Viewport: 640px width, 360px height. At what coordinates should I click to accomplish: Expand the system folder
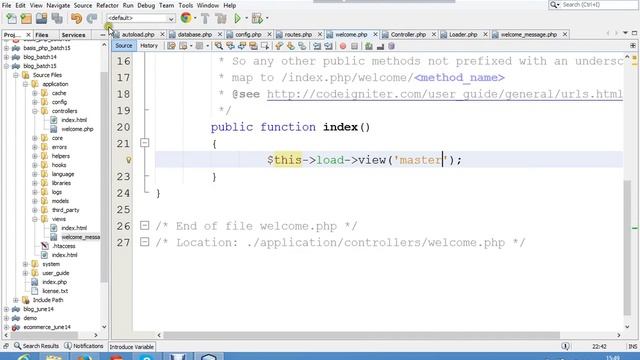point(25,264)
